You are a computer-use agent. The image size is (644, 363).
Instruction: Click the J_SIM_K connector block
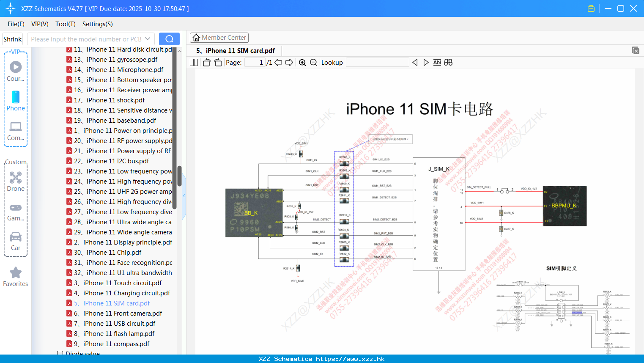coord(439,214)
